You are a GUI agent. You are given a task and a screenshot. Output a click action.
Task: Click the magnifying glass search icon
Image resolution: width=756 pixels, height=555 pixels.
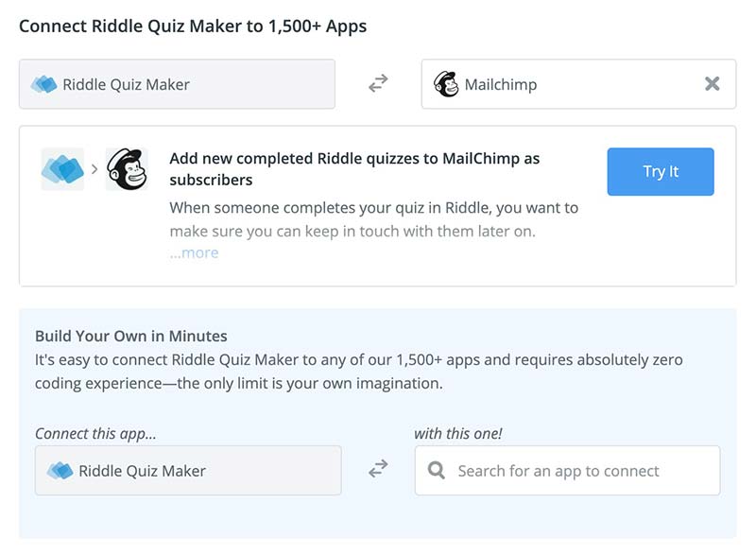[x=437, y=470]
